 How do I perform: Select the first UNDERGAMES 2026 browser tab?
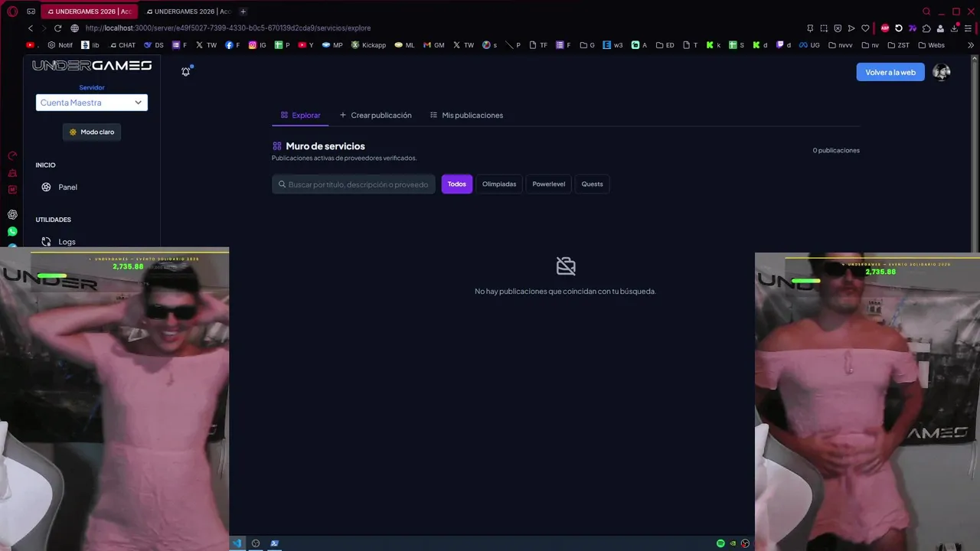(88, 11)
